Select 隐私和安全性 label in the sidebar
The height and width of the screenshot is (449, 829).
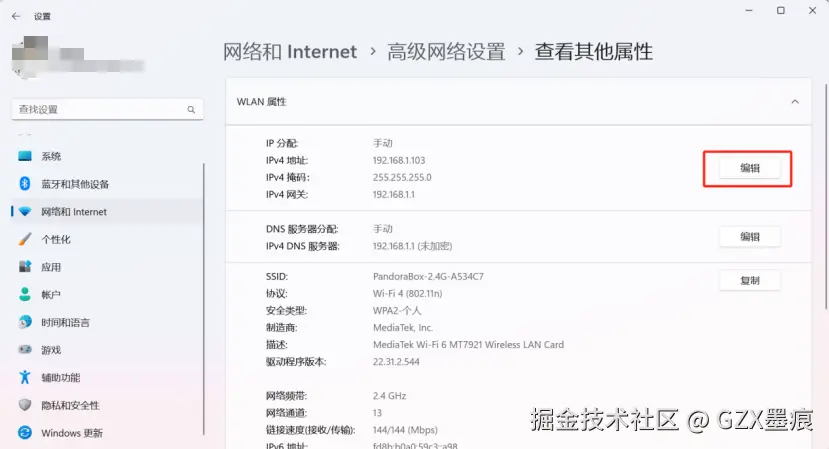(70, 405)
